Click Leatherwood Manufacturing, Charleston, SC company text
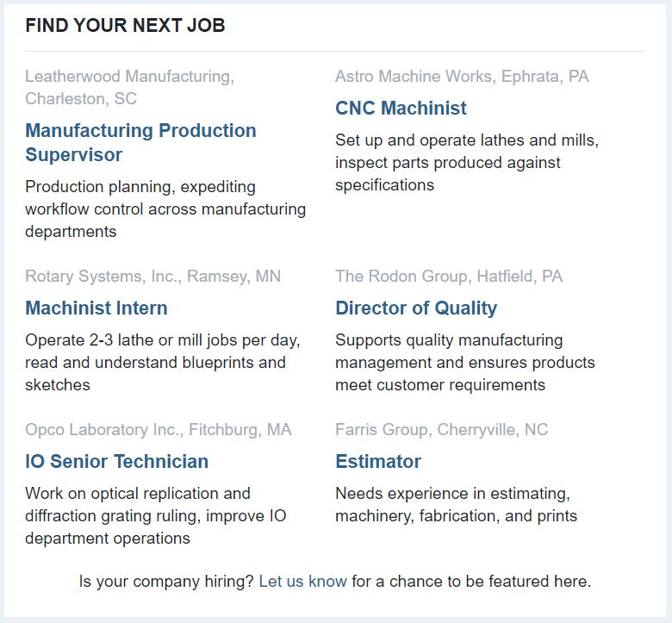Image resolution: width=672 pixels, height=623 pixels. coord(129,87)
